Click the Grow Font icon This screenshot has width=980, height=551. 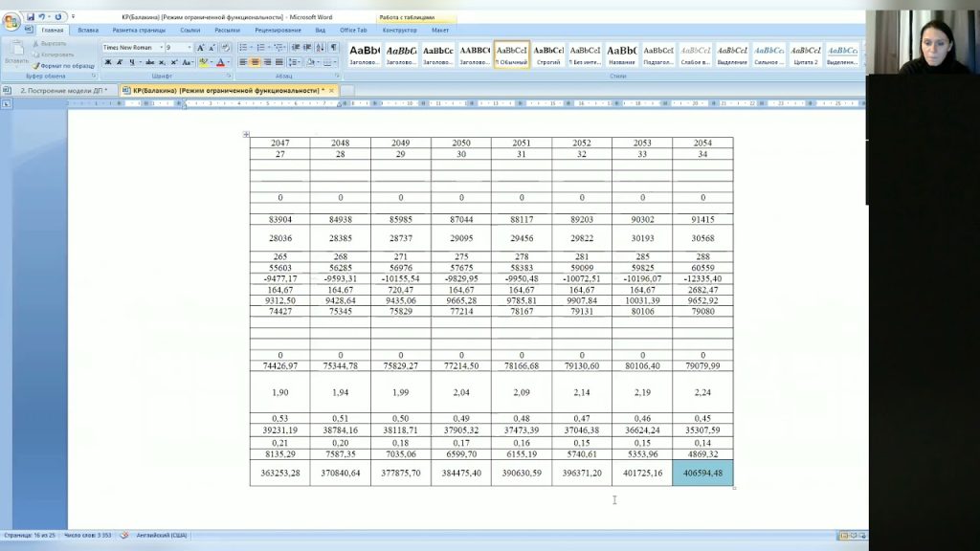[x=201, y=47]
